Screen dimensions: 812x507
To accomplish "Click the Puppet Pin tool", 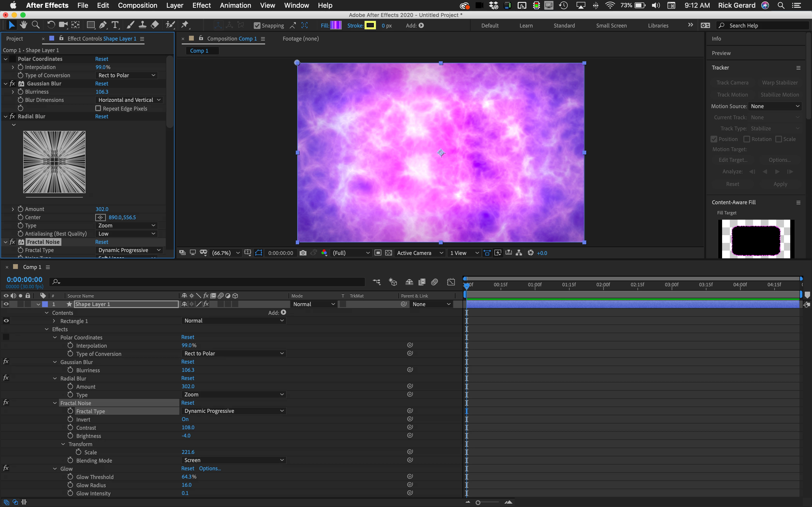I will (185, 25).
